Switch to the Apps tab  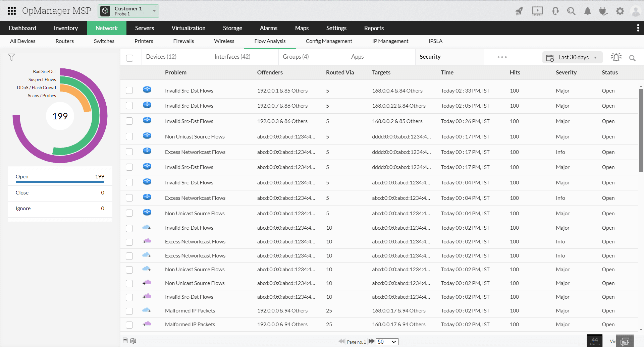pos(358,57)
